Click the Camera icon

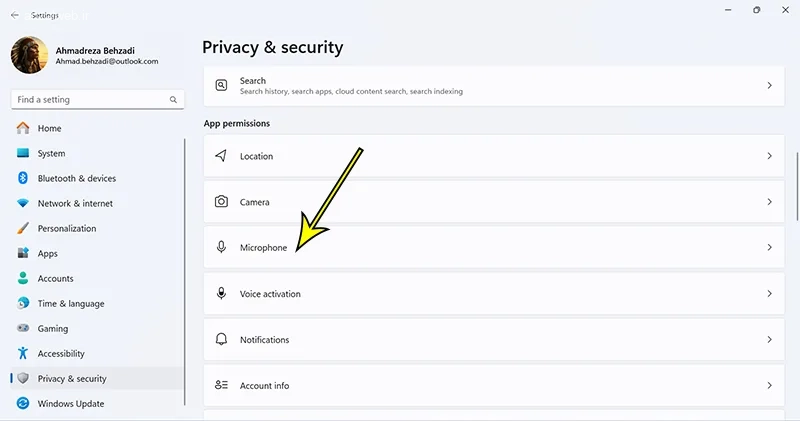point(222,202)
